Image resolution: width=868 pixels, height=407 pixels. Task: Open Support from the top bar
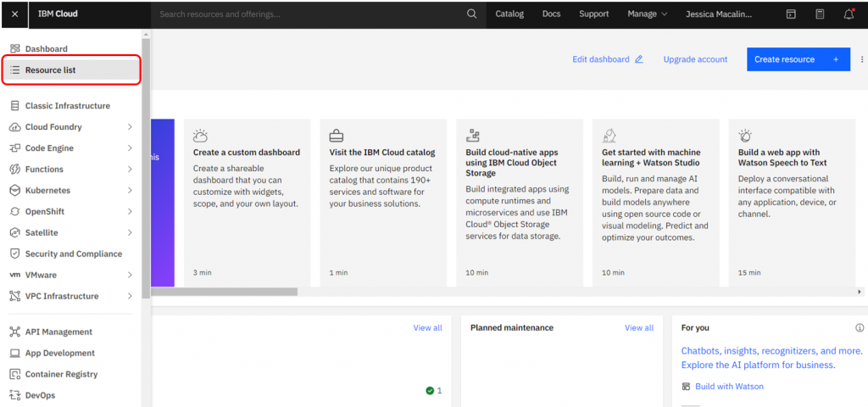594,14
